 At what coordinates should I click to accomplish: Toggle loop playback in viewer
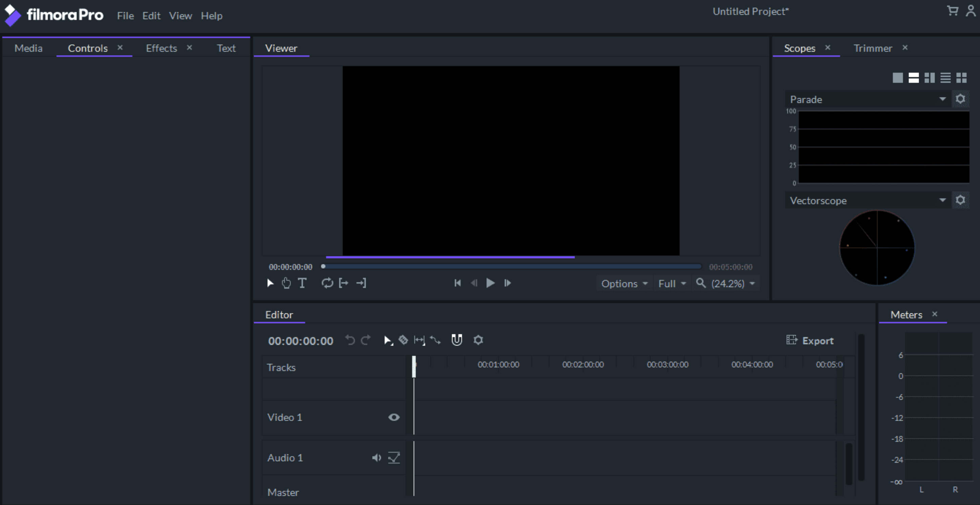click(327, 283)
